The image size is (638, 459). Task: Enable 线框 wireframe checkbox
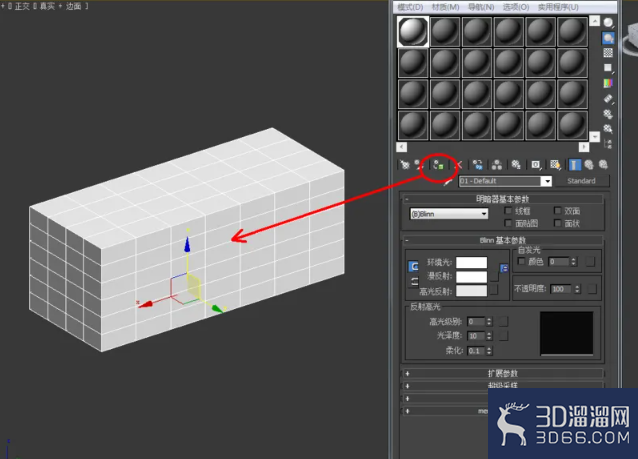pos(508,211)
